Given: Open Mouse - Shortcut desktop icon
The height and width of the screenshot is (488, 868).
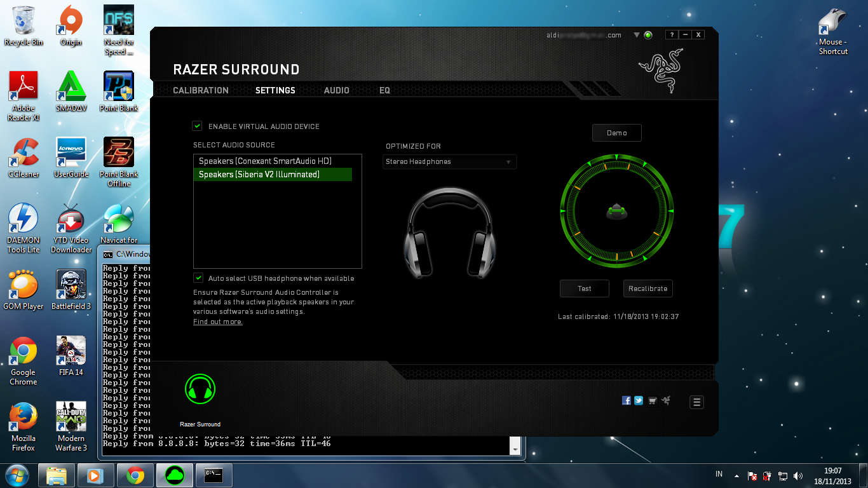Looking at the screenshot, I should click(x=833, y=30).
